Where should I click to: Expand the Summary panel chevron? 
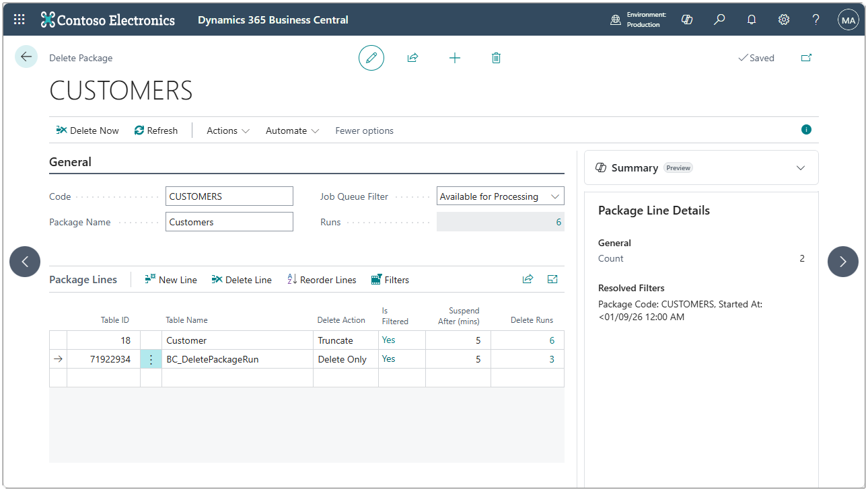click(801, 168)
